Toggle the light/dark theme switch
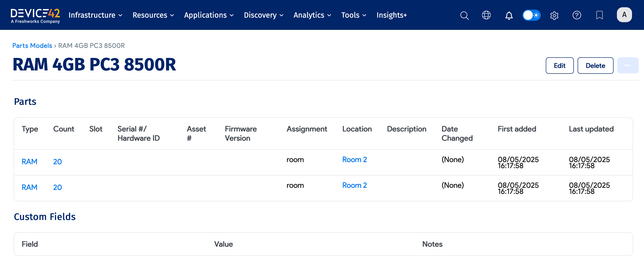The height and width of the screenshot is (261, 644). click(x=531, y=15)
